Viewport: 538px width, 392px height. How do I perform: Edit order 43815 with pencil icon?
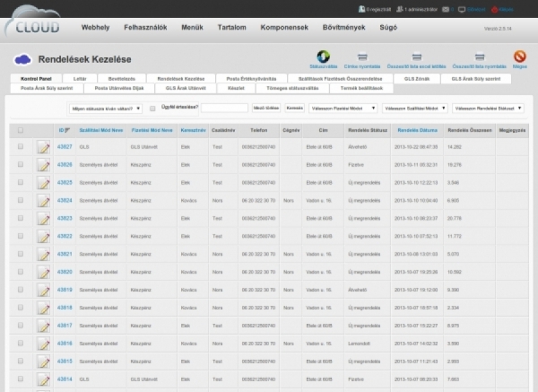coord(43,362)
